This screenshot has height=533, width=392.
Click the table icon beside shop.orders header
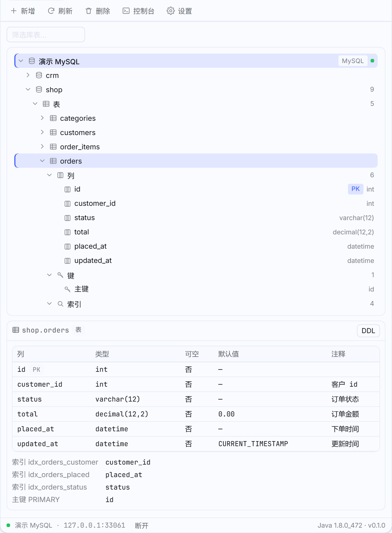16,330
